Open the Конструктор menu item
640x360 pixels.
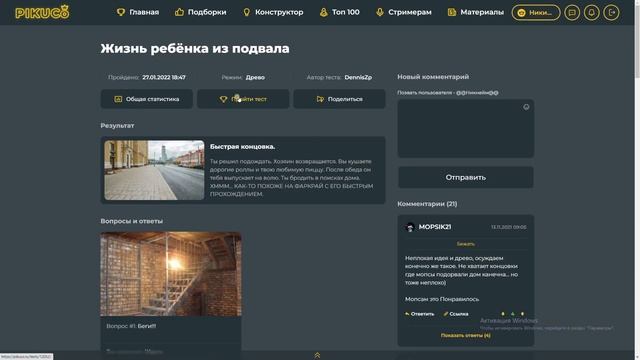pyautogui.click(x=273, y=12)
